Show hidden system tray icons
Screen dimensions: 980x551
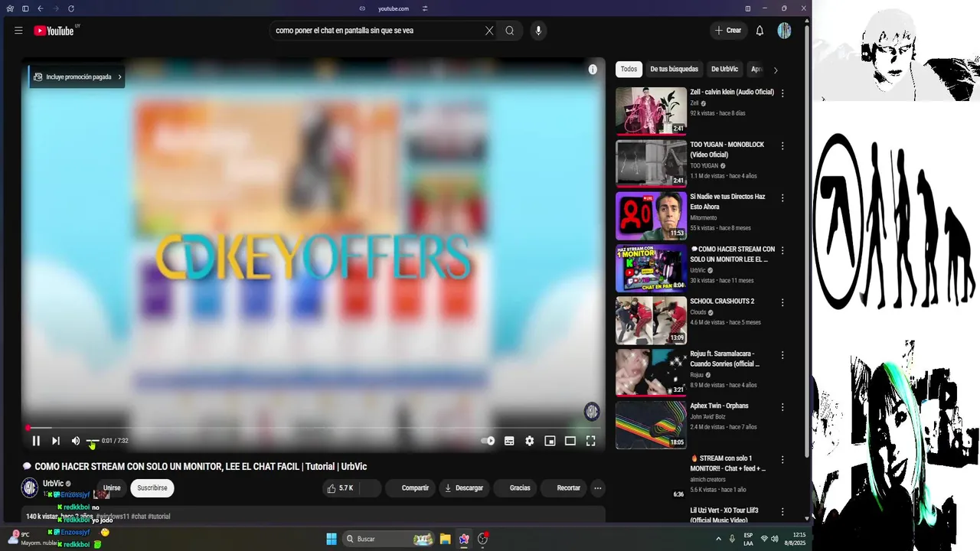(x=718, y=539)
